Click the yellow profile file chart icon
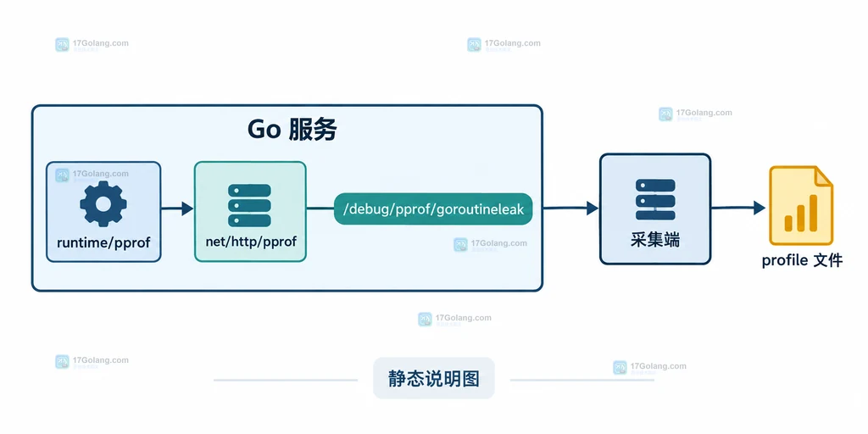 [x=801, y=205]
